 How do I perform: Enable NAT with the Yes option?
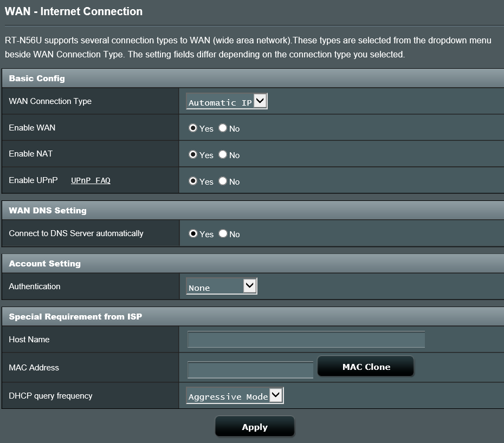point(193,155)
